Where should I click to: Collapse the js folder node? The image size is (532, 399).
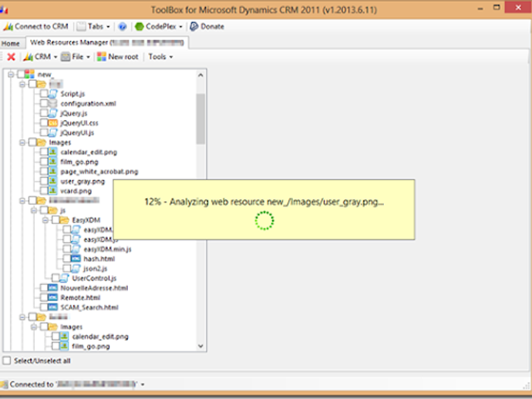point(34,210)
